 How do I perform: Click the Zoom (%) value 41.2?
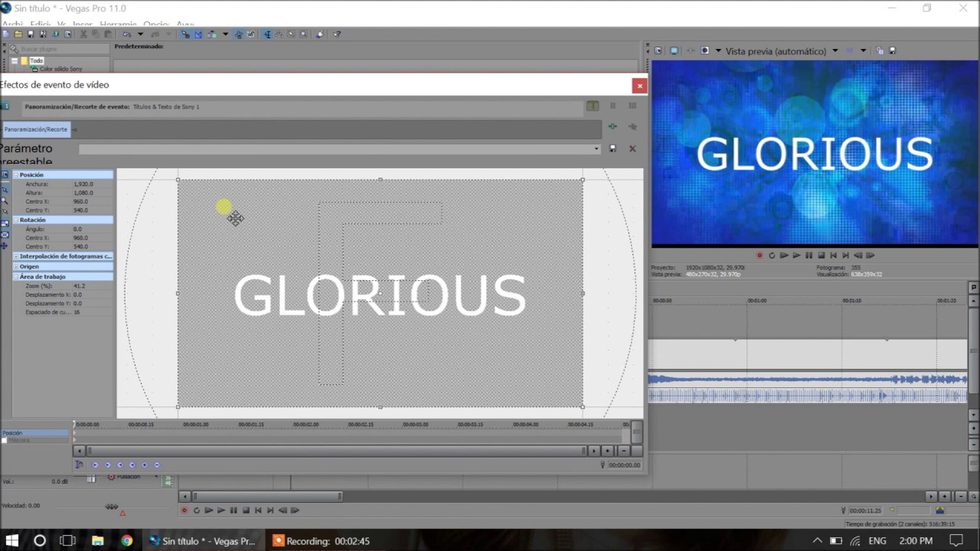point(79,285)
